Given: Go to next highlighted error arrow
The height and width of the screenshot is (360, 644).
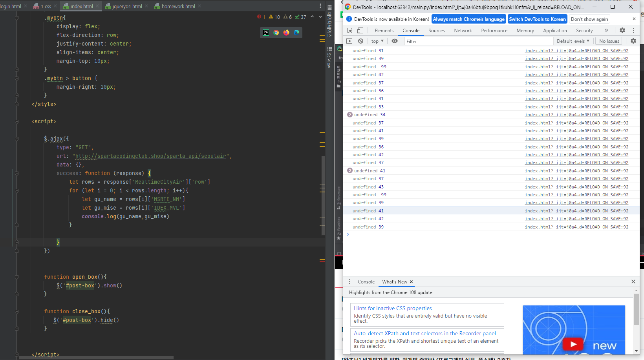Looking at the screenshot, I should (x=320, y=16).
